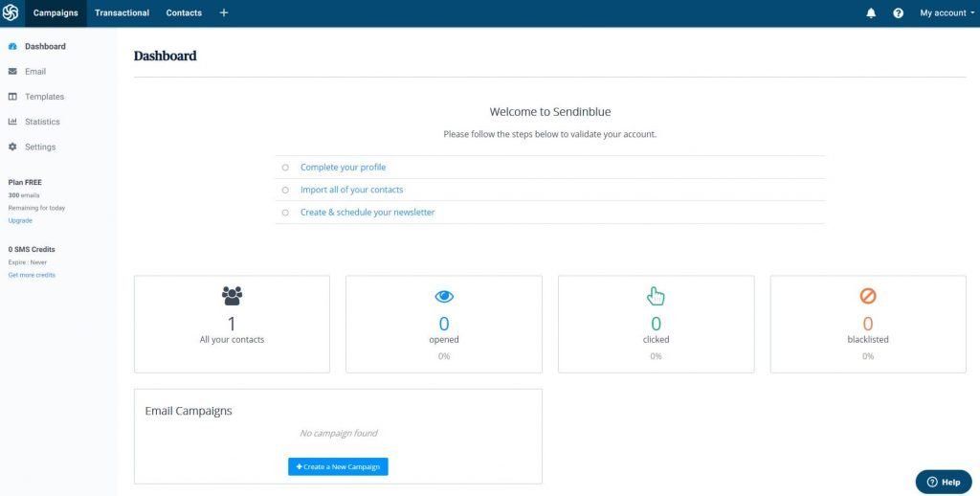Click the Dashboard page heading
The image size is (980, 496).
pos(165,56)
